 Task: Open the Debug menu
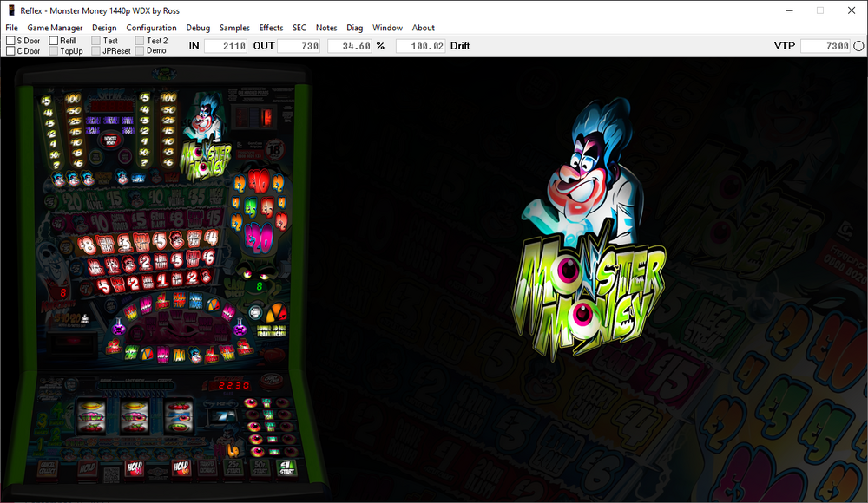click(198, 28)
